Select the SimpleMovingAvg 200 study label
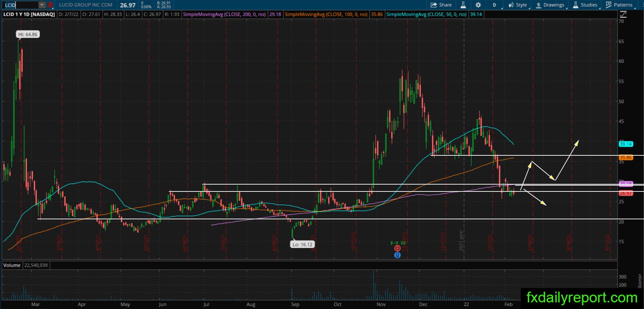Viewport: 644px width, 309px height. click(x=225, y=14)
